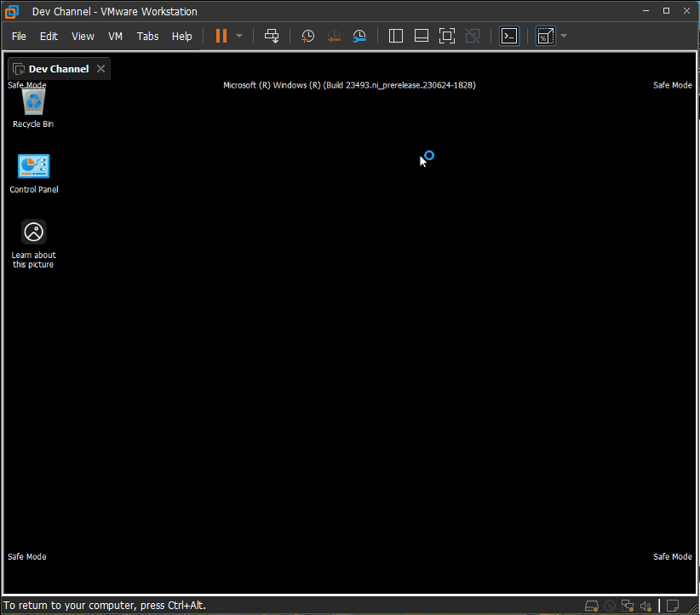The height and width of the screenshot is (615, 700).
Task: Toggle Unity mode icon
Action: pyautogui.click(x=473, y=36)
